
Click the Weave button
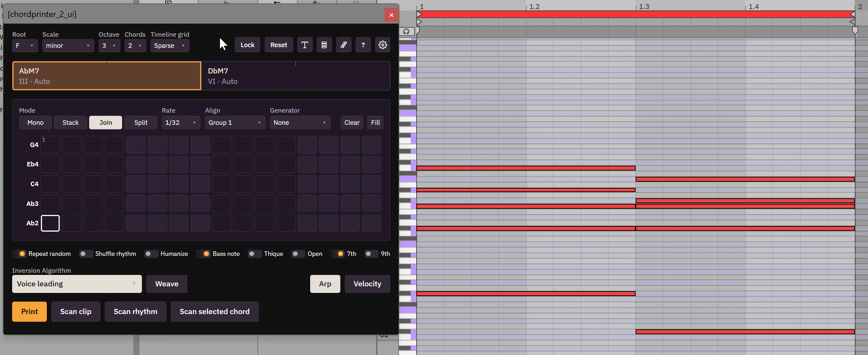(167, 284)
